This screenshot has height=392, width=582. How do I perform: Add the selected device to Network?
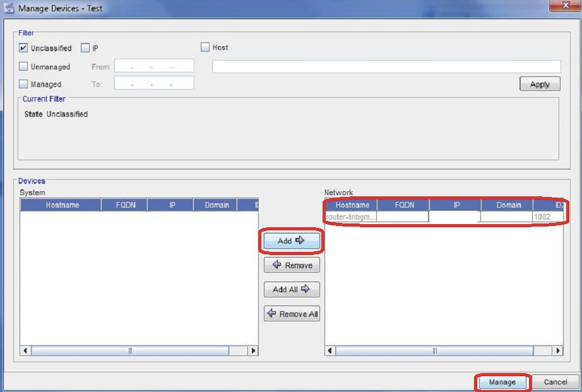click(292, 241)
